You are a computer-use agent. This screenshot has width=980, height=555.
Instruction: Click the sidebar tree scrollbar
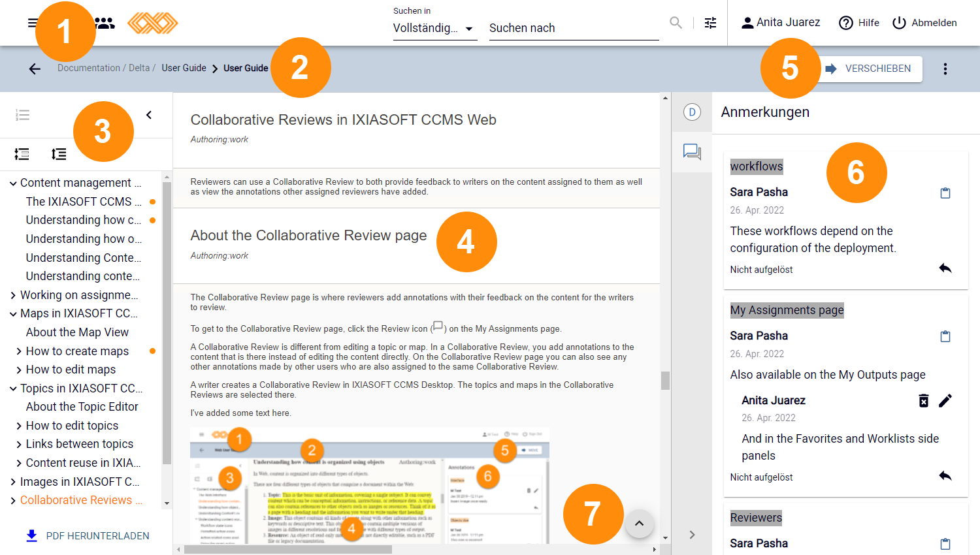167,323
